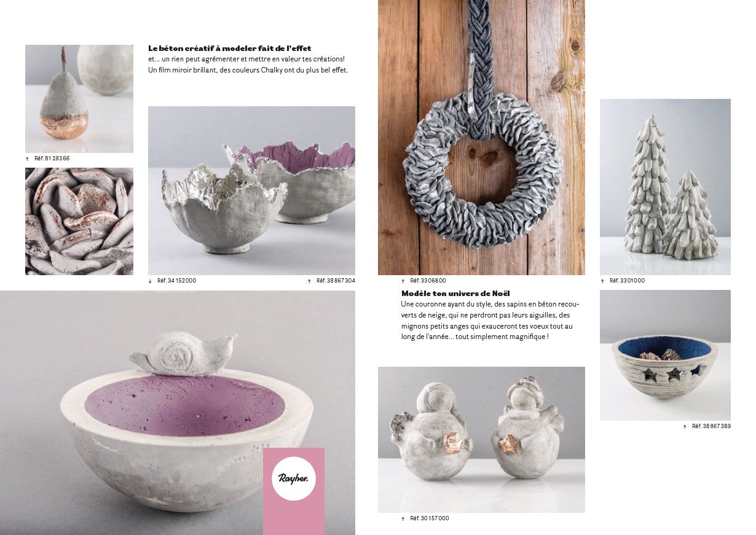This screenshot has height=535, width=756.
Task: Open the grey wreath on wood image
Action: [481, 137]
